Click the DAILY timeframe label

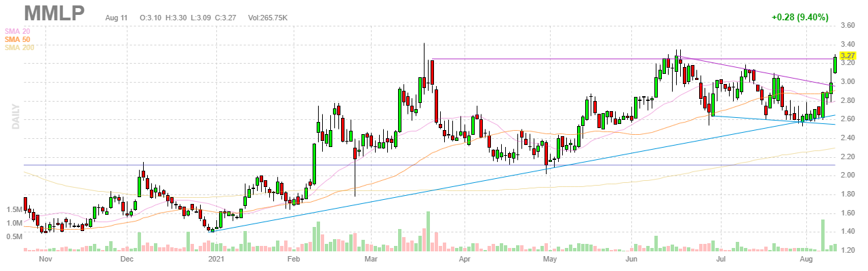(x=14, y=117)
